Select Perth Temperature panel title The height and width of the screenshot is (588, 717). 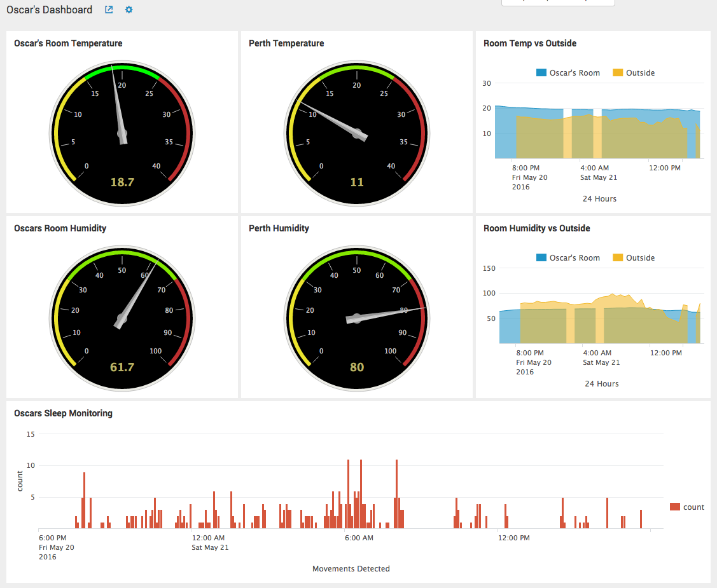coord(286,43)
